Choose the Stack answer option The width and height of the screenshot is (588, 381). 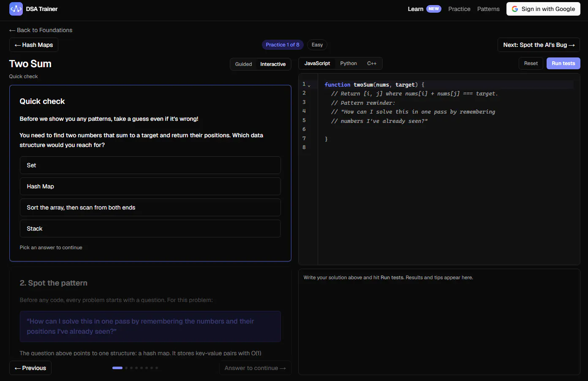pos(150,229)
